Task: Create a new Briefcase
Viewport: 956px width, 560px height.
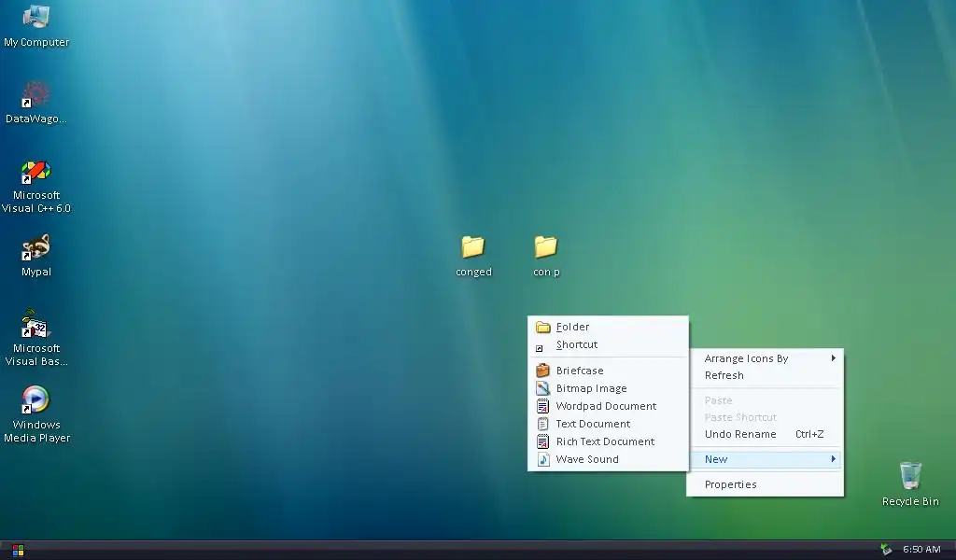Action: pos(608,371)
